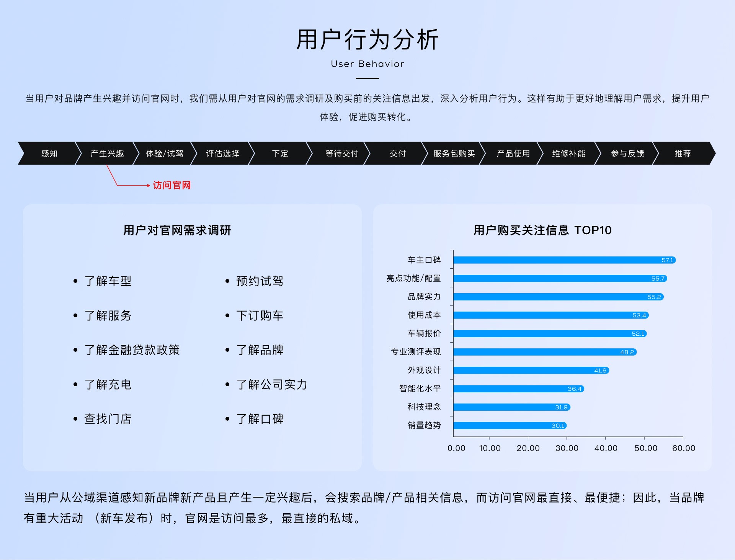
Task: Click the 销量趋势 bar labeled 30.1
Action: pyautogui.click(x=510, y=425)
